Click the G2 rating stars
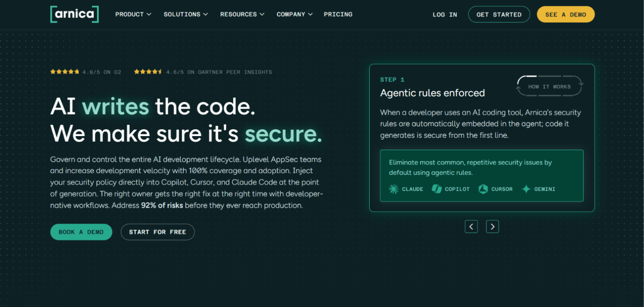Screen dimensions: 644x307 click(x=65, y=72)
